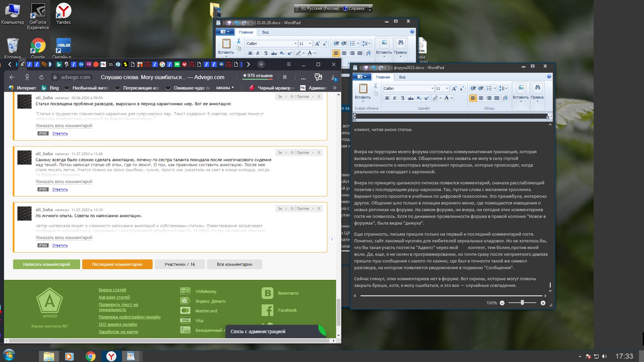
Task: Open Справка on the language bar
Action: click(x=354, y=8)
